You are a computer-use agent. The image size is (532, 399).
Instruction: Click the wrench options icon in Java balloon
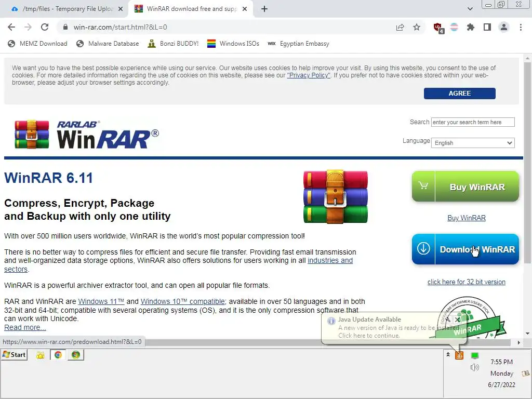(x=448, y=320)
